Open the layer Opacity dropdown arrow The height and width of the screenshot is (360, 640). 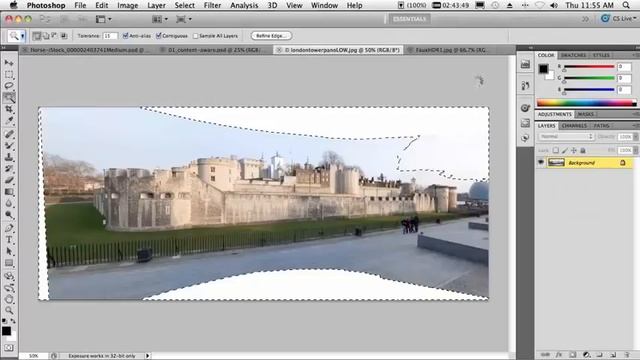pos(636,137)
